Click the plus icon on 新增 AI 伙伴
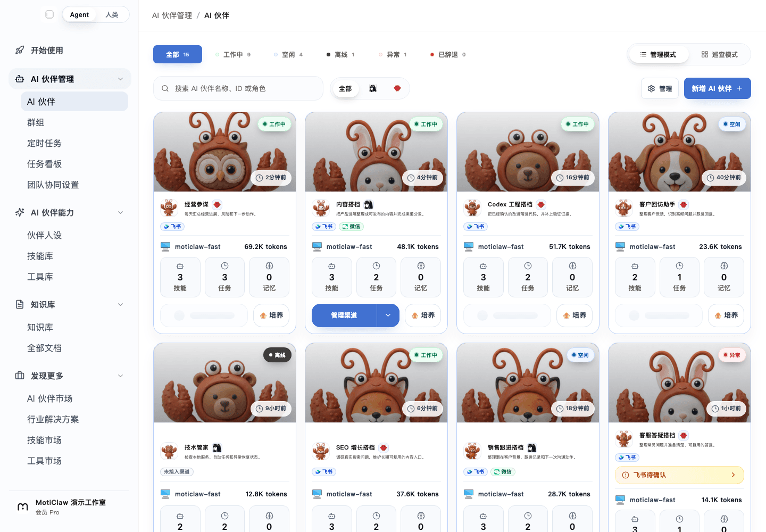 click(x=739, y=88)
